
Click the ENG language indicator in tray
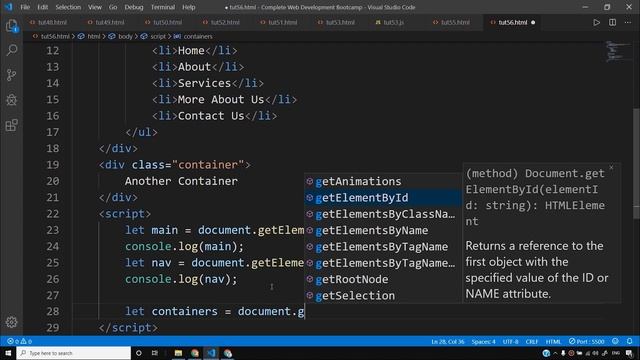[616, 353]
